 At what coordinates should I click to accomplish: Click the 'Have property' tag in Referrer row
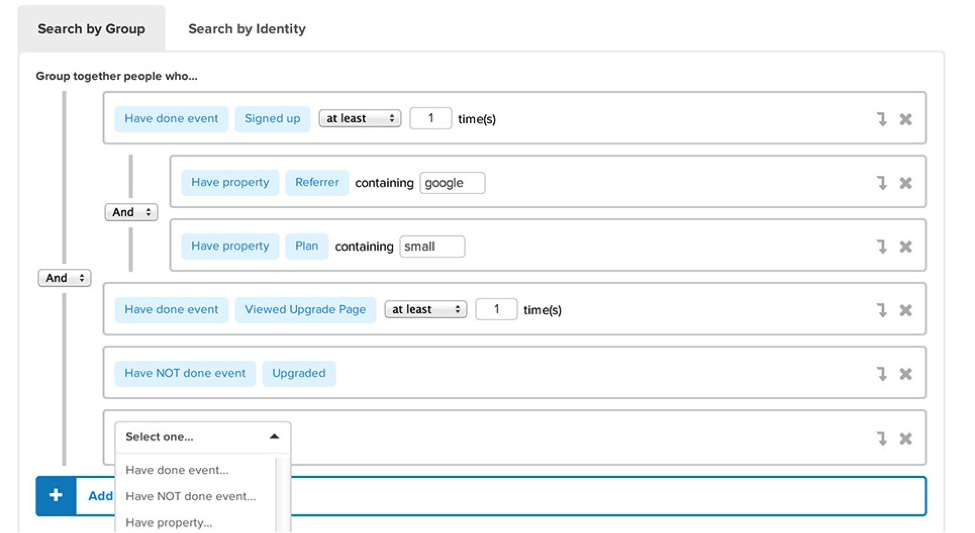[230, 182]
